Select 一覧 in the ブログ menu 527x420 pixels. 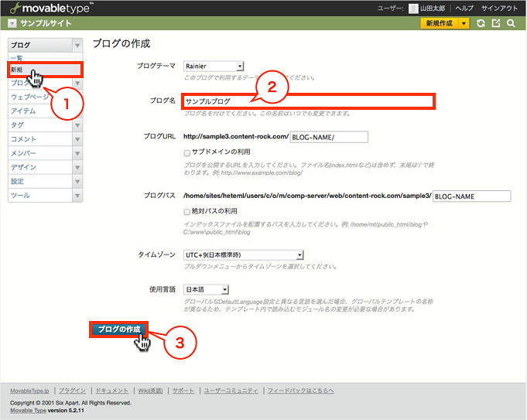pyautogui.click(x=16, y=58)
